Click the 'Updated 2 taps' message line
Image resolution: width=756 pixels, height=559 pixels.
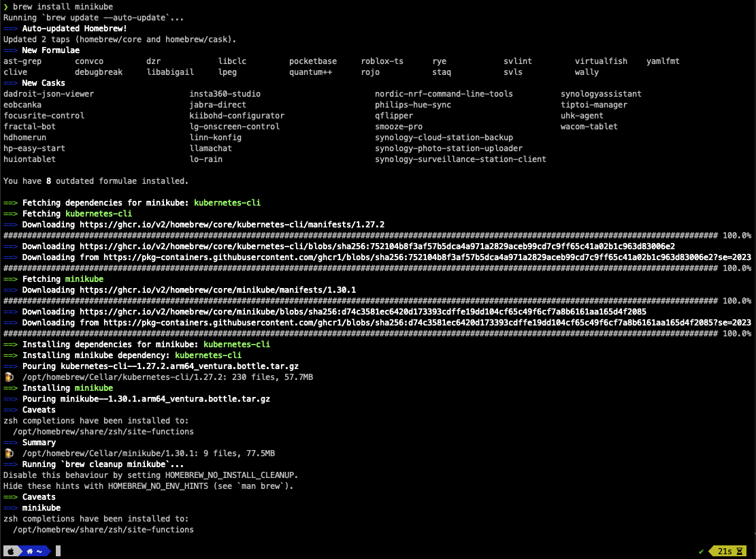(120, 39)
